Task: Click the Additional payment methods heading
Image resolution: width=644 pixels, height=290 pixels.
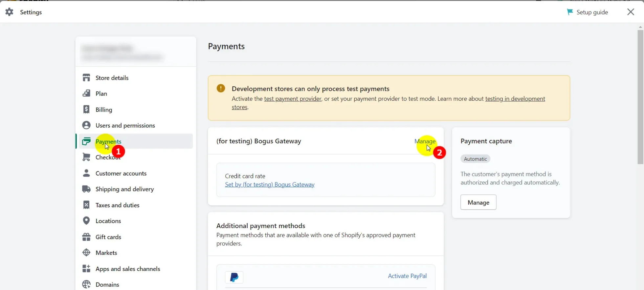Action: pos(261,226)
